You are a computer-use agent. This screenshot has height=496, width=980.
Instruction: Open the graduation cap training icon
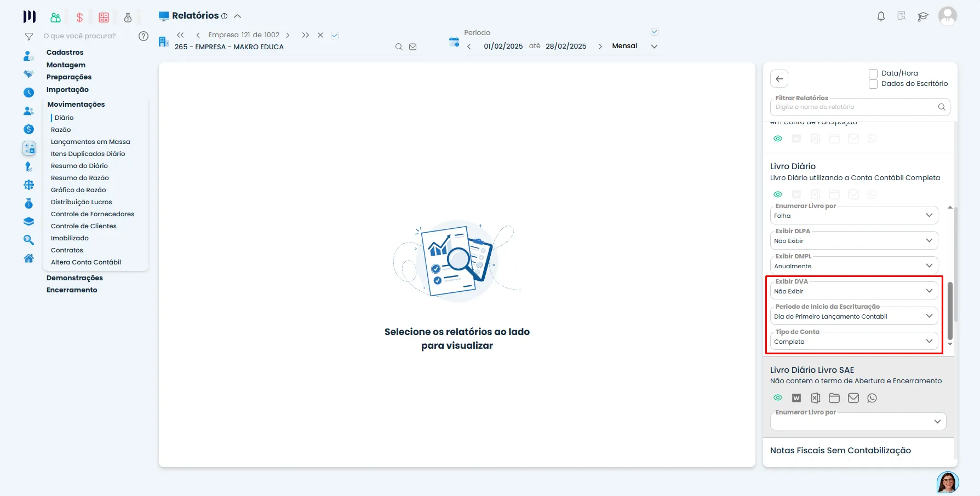coord(923,16)
